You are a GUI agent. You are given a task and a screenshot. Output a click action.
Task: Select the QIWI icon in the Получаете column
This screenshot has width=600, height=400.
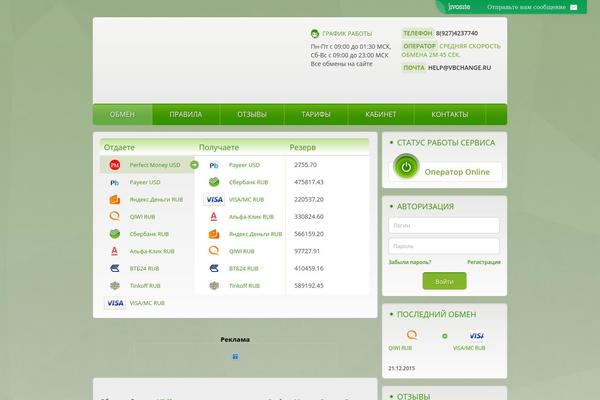tap(214, 251)
